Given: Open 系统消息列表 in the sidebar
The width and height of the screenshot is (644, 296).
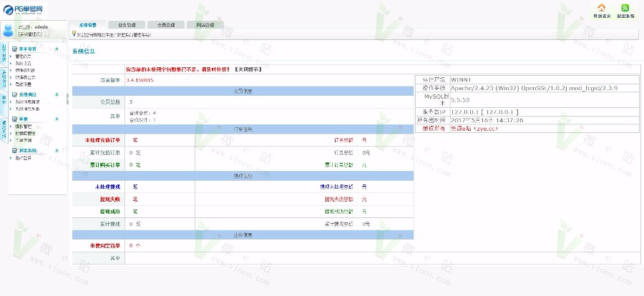Looking at the screenshot, I should coord(27,109).
